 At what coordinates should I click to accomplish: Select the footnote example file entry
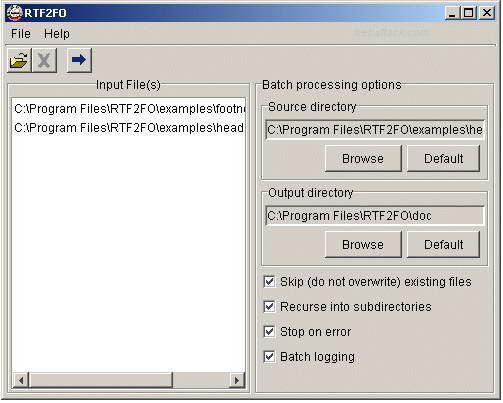[x=129, y=109]
